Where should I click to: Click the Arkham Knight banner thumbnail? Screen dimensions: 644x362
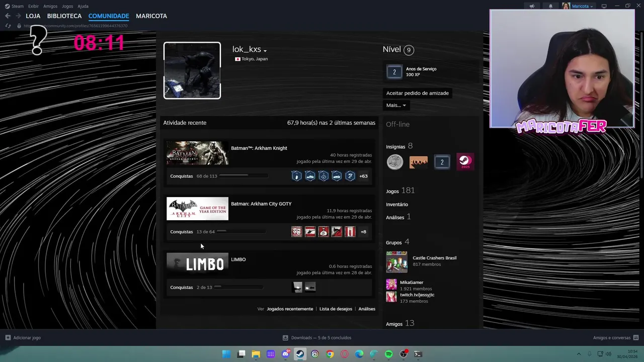coord(197,153)
